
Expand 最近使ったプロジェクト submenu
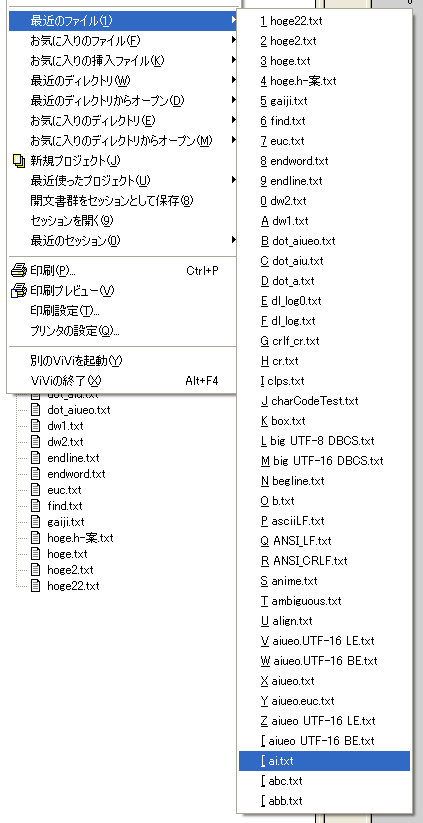click(122, 181)
